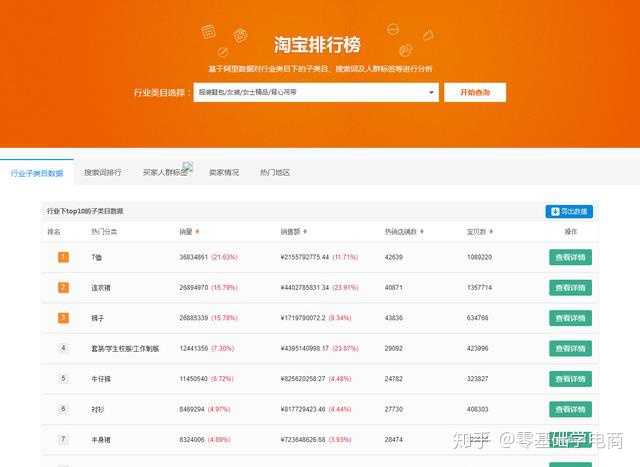The height and width of the screenshot is (467, 640).
Task: Click rank number 6 in the table
Action: coord(63,409)
